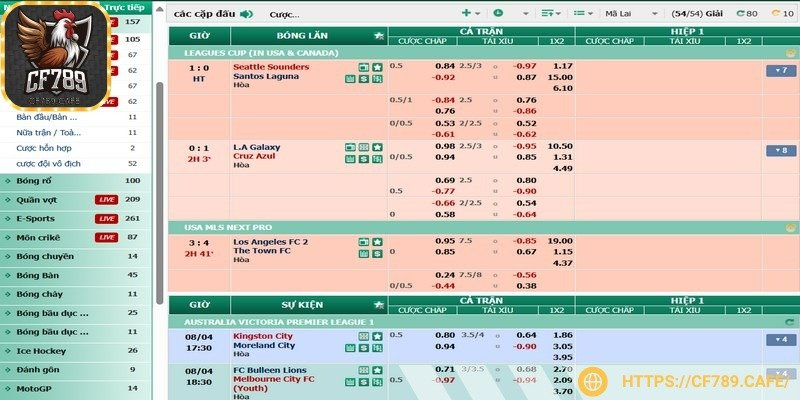Expand more bets button showing 4 for Kingston City
Screen dimensions: 800x400
[781, 340]
